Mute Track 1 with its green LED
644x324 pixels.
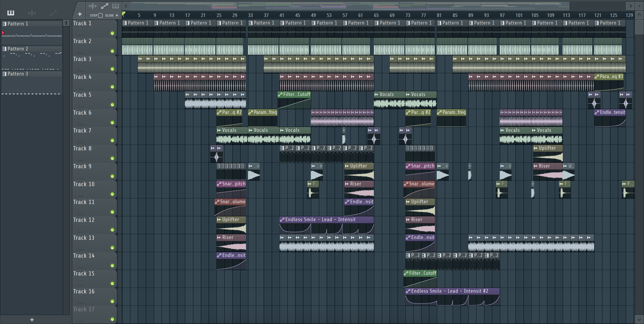pyautogui.click(x=112, y=33)
